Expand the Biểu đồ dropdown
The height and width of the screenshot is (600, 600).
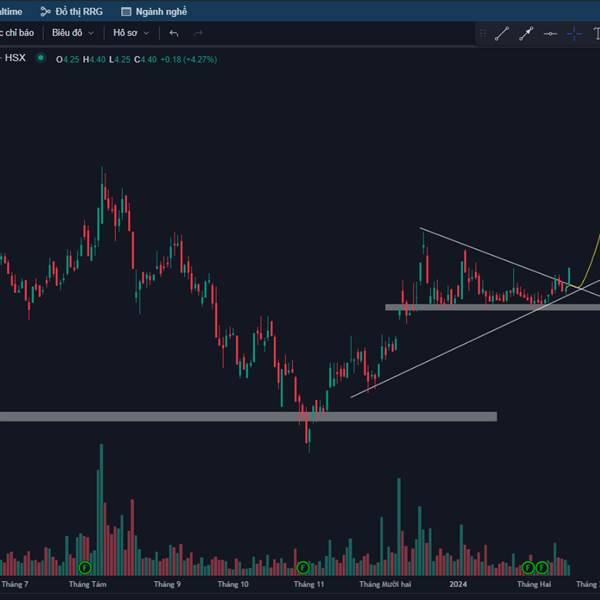[x=73, y=33]
